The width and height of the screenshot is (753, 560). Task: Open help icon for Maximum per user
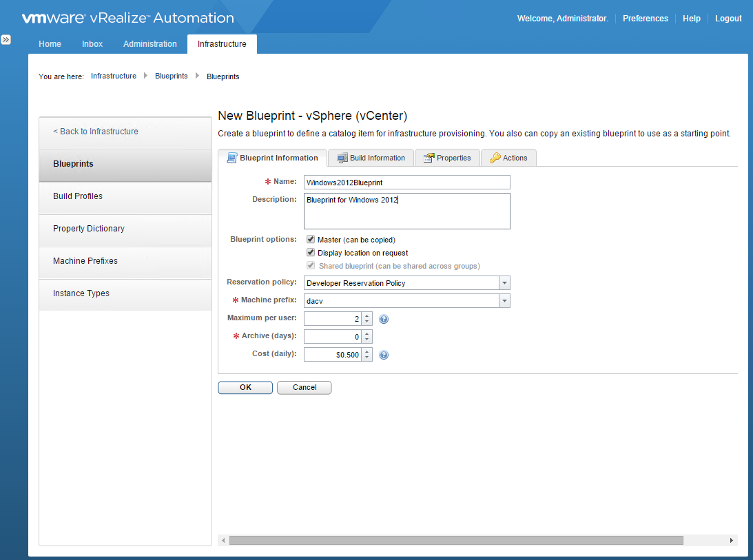tap(384, 319)
